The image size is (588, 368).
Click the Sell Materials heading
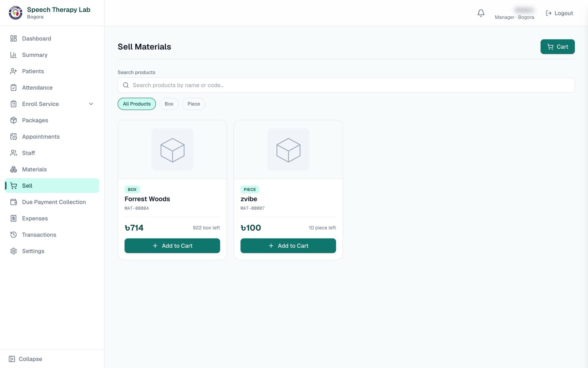click(x=144, y=47)
